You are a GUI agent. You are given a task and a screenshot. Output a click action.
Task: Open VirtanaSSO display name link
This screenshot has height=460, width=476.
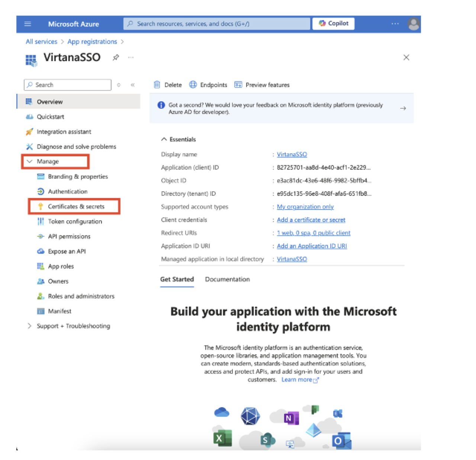[292, 154]
